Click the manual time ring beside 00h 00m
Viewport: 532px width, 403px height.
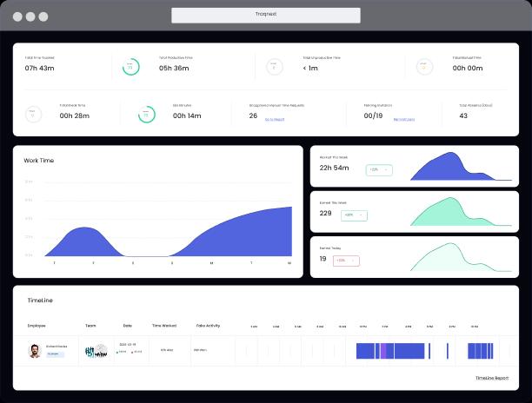click(424, 67)
